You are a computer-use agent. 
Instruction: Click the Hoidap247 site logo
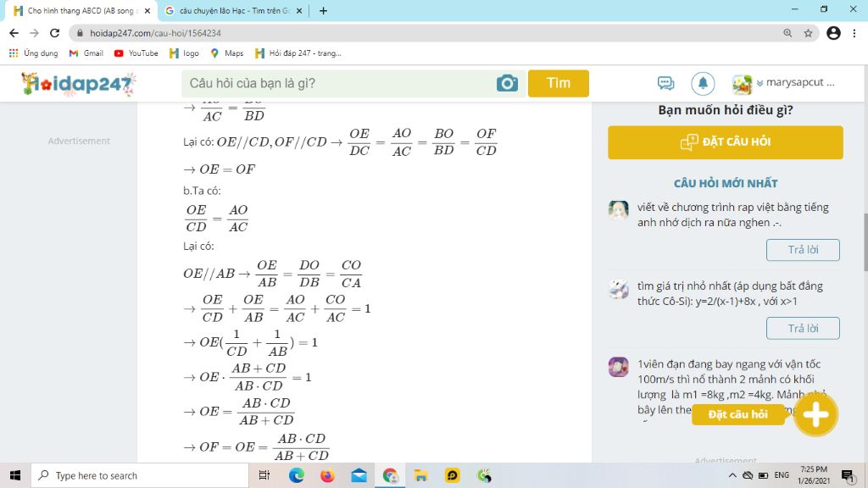click(x=78, y=84)
